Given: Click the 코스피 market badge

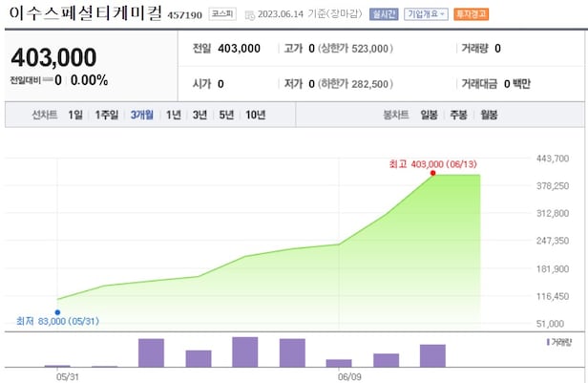Looking at the screenshot, I should point(223,15).
